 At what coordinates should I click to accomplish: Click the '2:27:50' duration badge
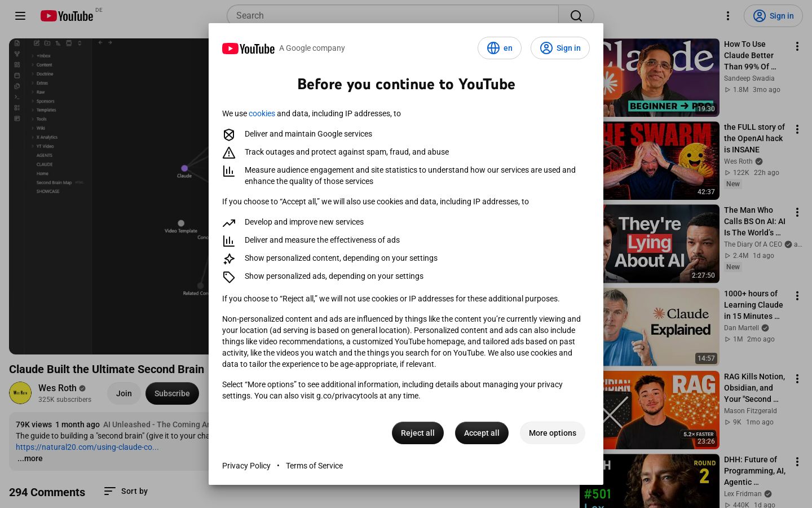[703, 275]
